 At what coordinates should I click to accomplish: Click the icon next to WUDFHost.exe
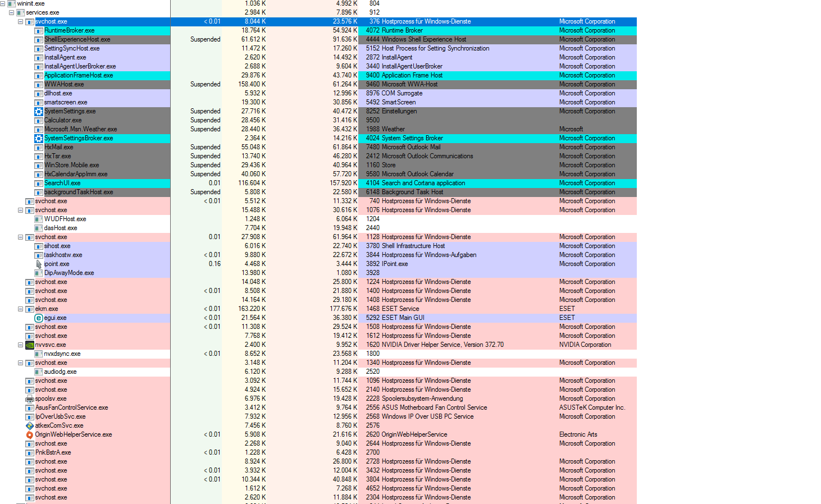tap(39, 219)
